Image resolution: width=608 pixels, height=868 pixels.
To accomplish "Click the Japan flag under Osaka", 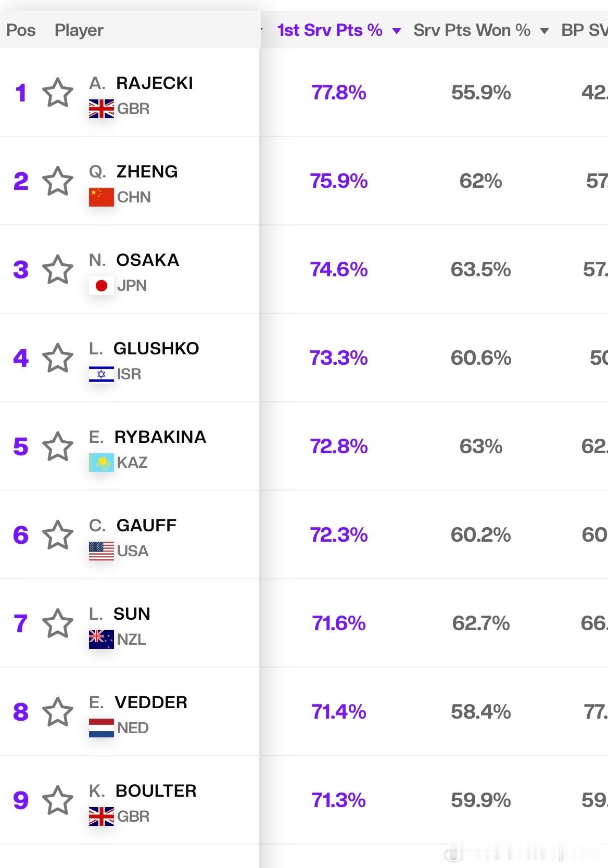I will (102, 286).
